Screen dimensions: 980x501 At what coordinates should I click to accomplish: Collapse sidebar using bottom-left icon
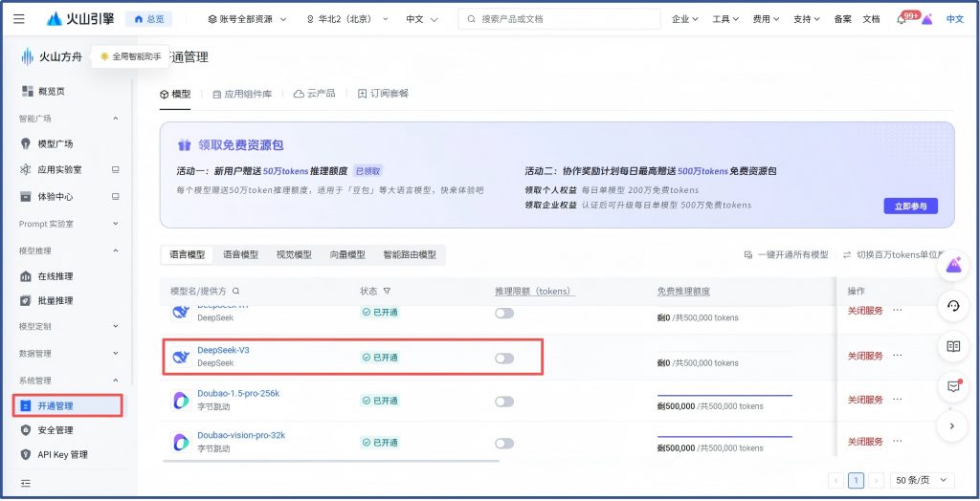click(x=26, y=483)
